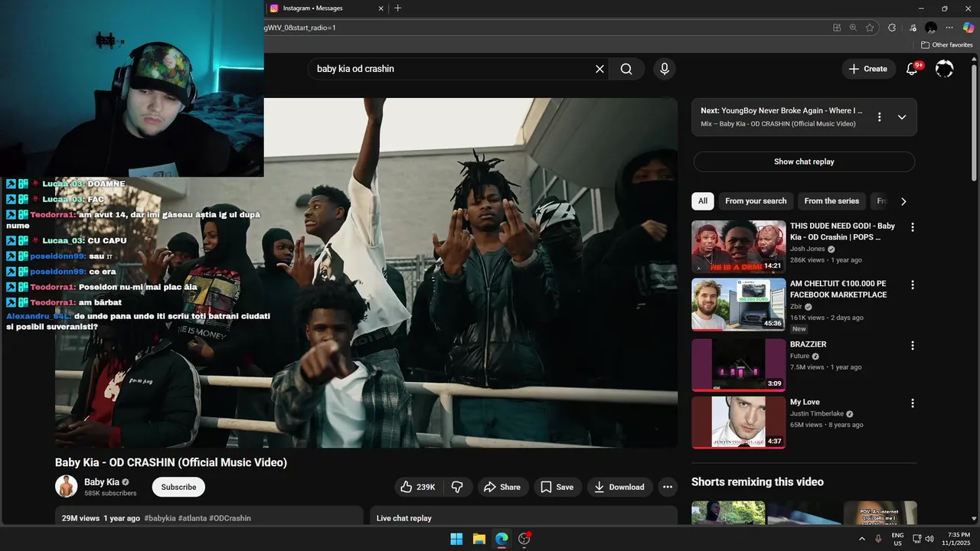
Task: Open a new browser tab with plus
Action: pos(397,8)
